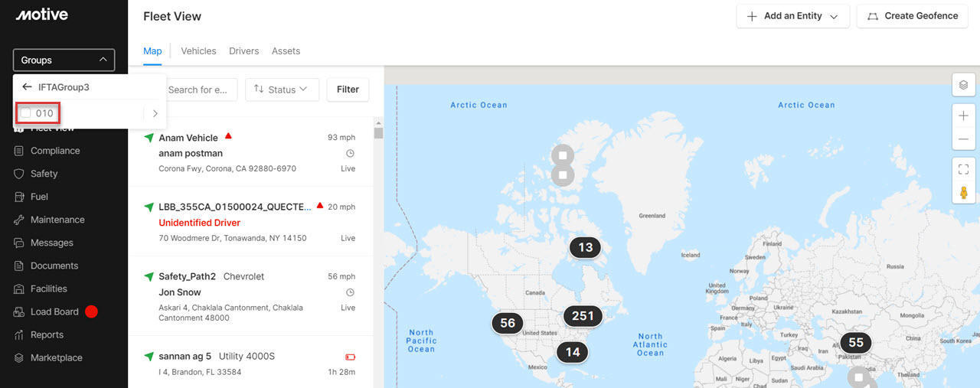
Task: Click the Create Geofence button
Action: pyautogui.click(x=913, y=16)
